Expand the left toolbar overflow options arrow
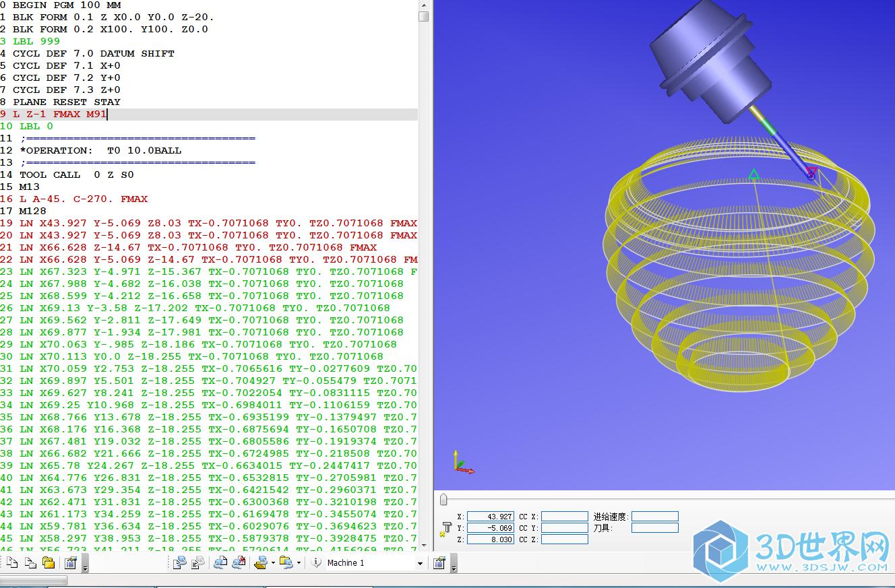This screenshot has height=588, width=895. click(x=85, y=564)
